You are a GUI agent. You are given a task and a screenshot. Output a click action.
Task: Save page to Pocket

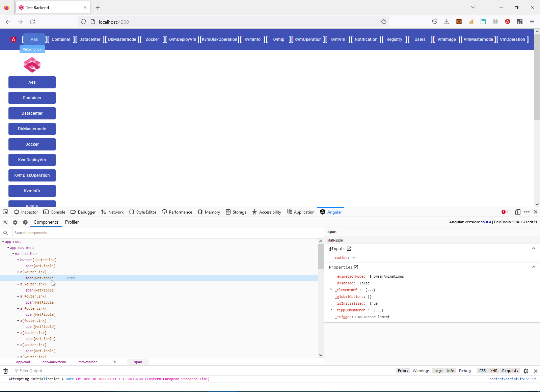tap(435, 22)
